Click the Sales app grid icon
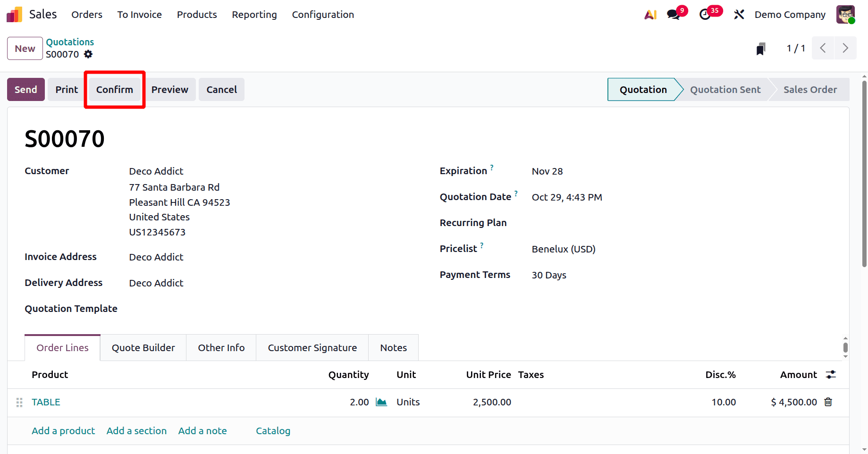Viewport: 868px width, 454px height. coord(14,14)
